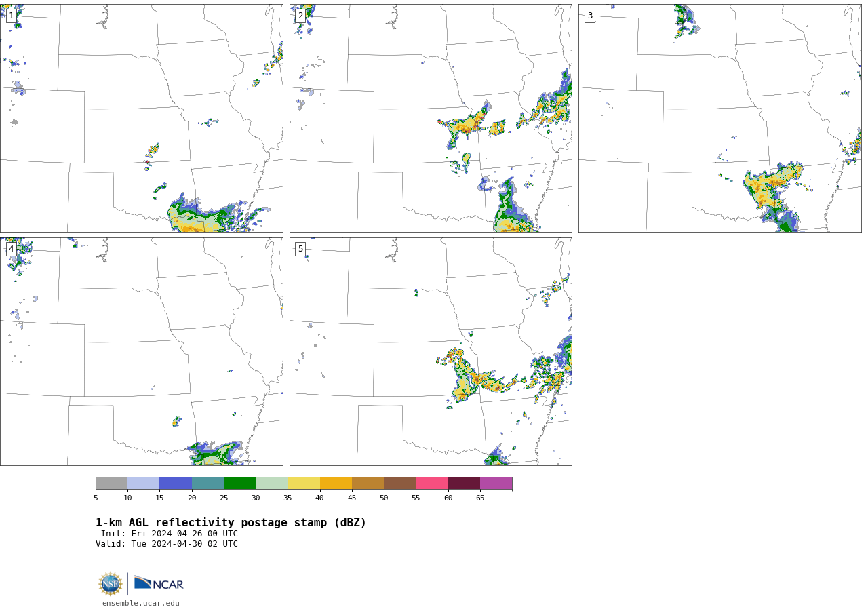Click the panel number label 4
868x611 pixels.
click(x=11, y=249)
